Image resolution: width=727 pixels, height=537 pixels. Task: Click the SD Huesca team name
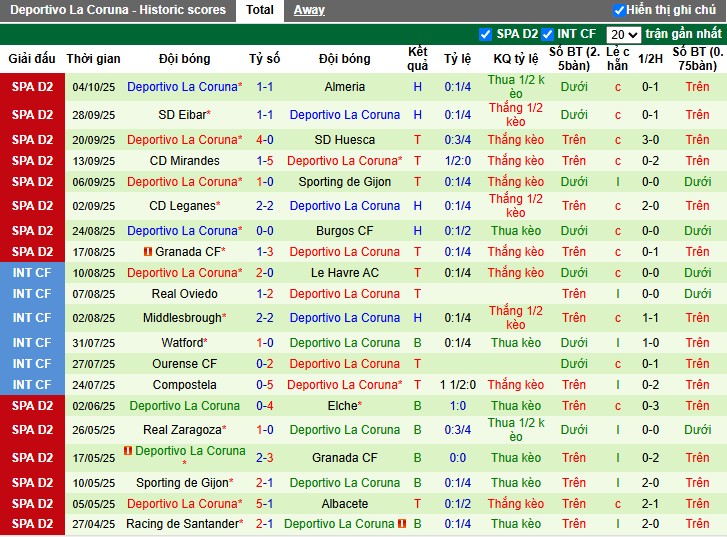click(345, 140)
